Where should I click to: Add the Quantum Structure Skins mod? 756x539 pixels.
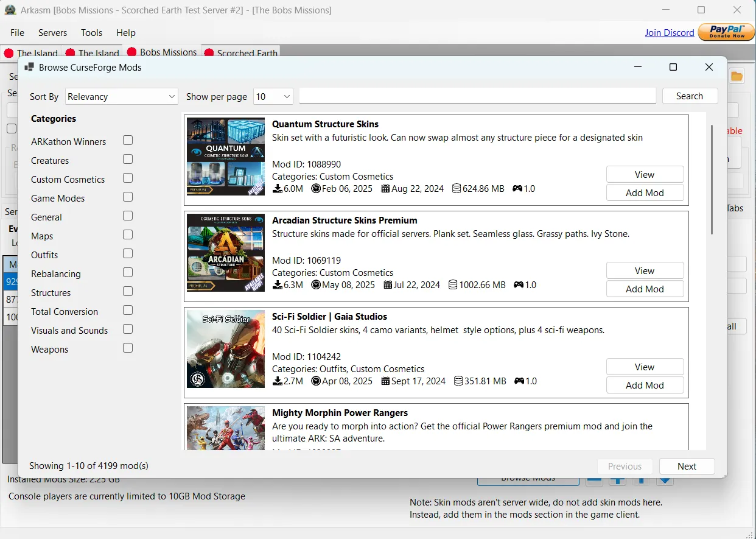pyautogui.click(x=645, y=192)
